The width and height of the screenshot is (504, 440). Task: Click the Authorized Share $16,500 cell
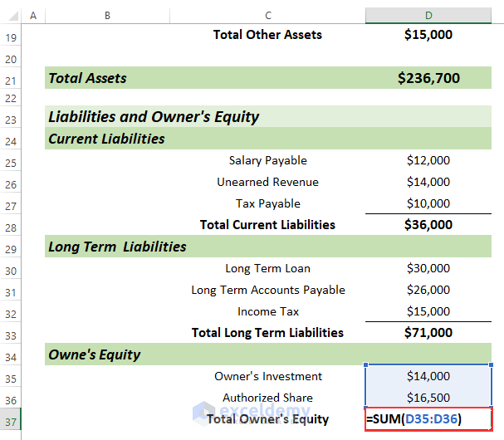click(x=428, y=398)
